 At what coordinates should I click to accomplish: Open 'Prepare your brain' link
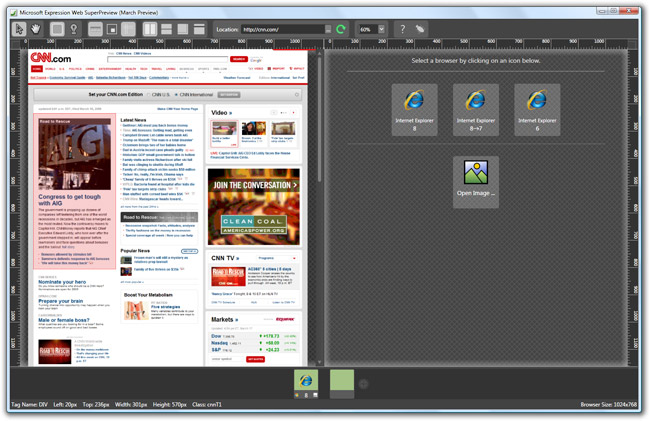coord(61,301)
